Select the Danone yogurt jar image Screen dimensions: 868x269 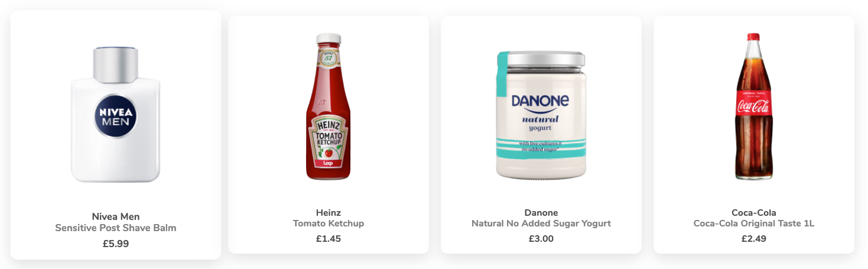tap(541, 115)
